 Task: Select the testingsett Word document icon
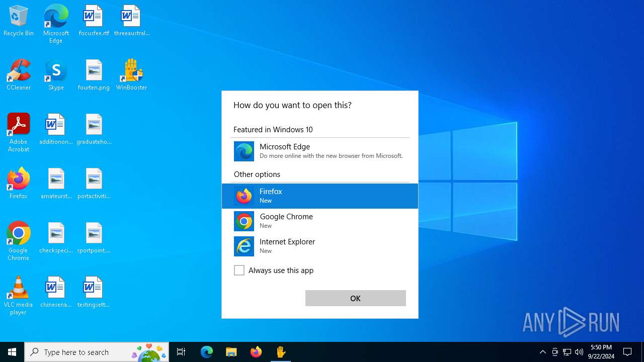[94, 293]
